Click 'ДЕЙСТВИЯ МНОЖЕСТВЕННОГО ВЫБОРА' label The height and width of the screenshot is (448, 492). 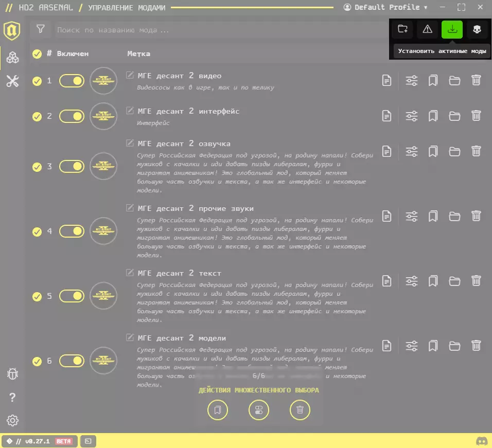tap(258, 390)
